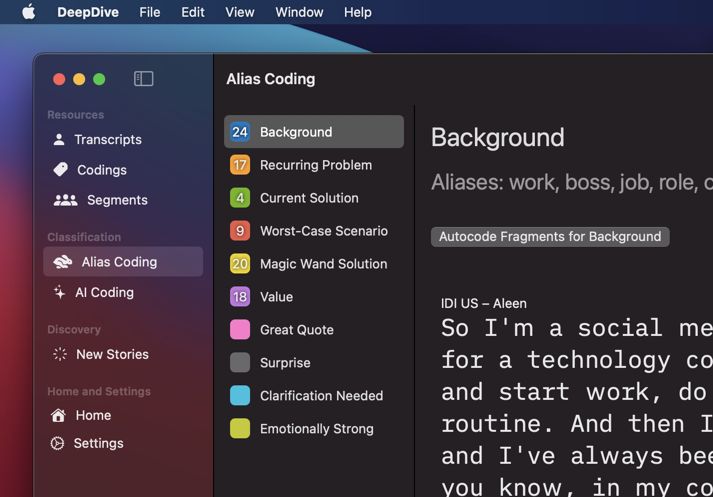Click the Segments group icon
713x497 pixels.
pos(65,200)
